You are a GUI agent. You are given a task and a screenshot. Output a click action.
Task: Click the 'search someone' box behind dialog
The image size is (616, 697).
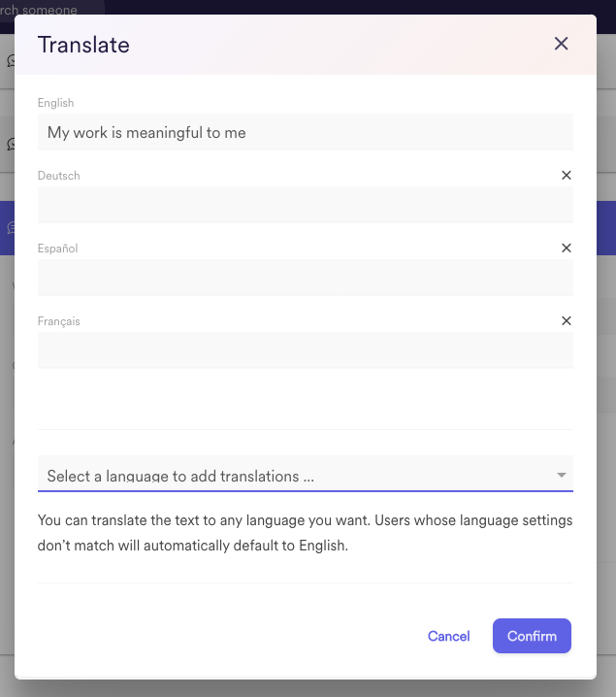(52, 8)
